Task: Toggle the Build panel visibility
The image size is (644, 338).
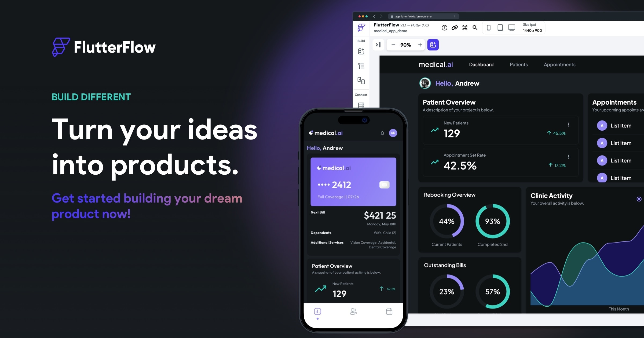Action: (x=377, y=44)
